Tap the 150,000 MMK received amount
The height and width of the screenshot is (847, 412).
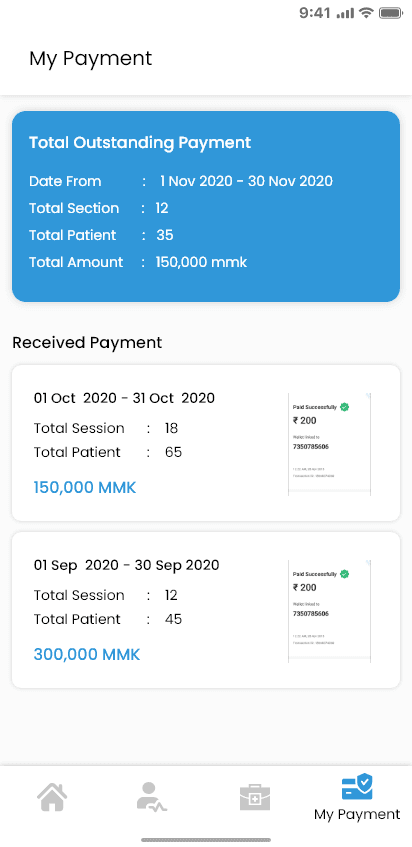[85, 488]
